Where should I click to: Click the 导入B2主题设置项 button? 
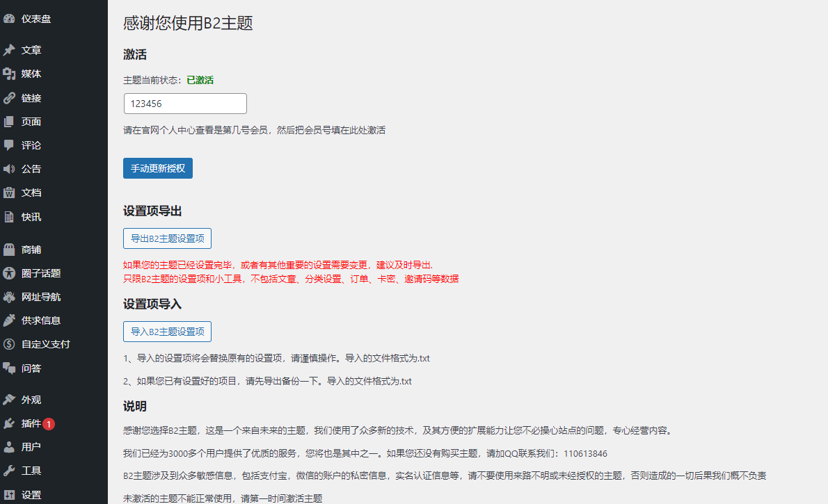[x=167, y=332]
